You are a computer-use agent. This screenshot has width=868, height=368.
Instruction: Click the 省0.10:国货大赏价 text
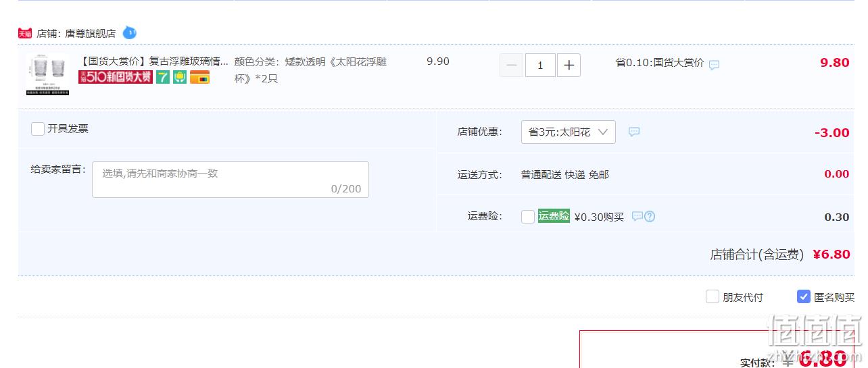[660, 63]
